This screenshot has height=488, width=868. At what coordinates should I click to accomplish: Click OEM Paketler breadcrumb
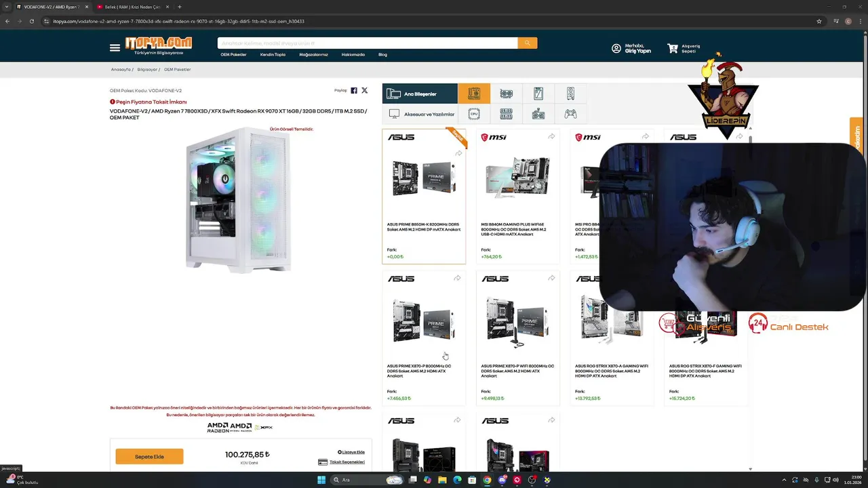coord(178,69)
